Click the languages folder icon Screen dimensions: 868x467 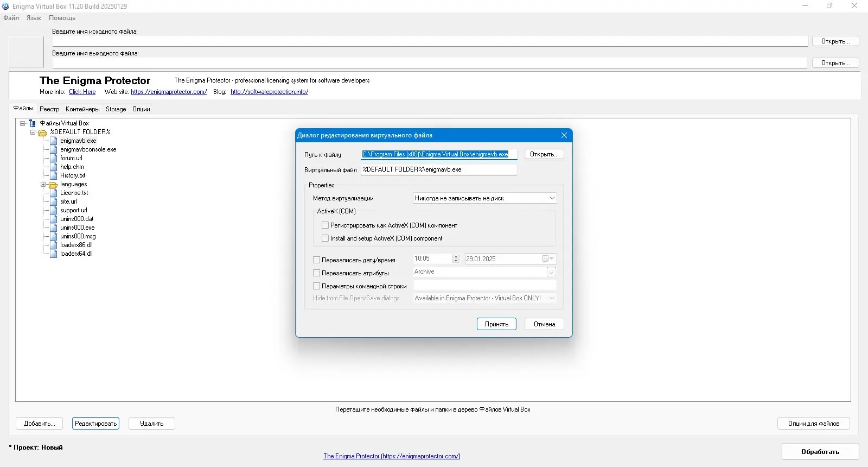point(53,185)
